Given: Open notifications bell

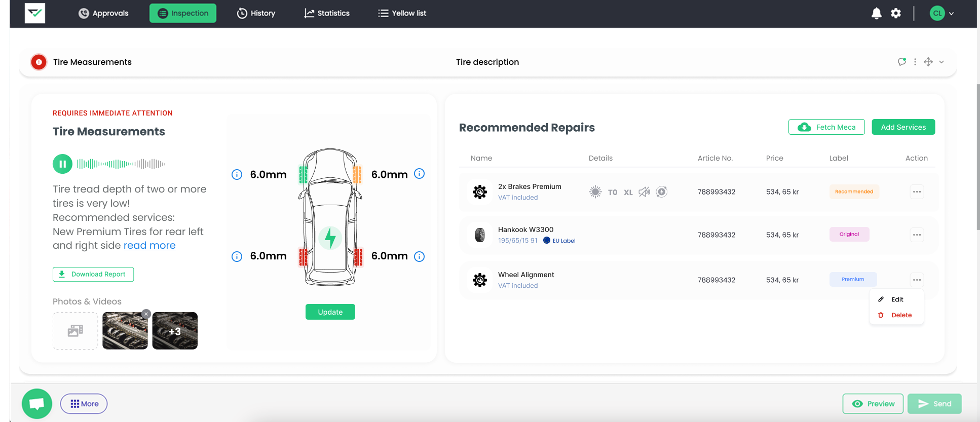Looking at the screenshot, I should point(876,14).
